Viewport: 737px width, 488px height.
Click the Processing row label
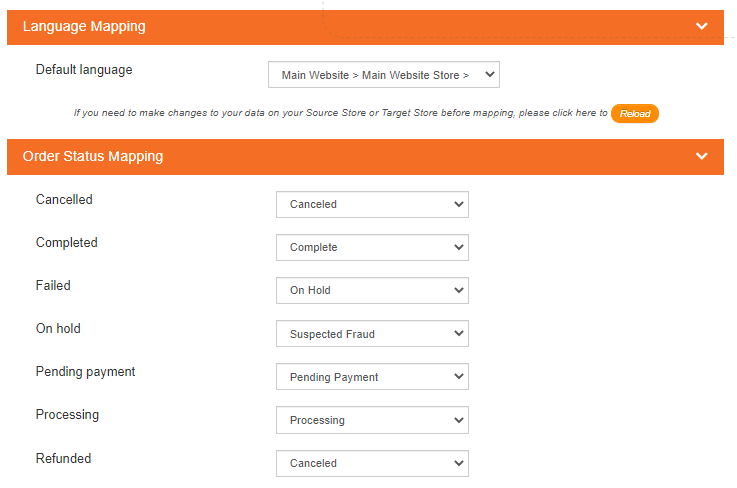tap(67, 415)
